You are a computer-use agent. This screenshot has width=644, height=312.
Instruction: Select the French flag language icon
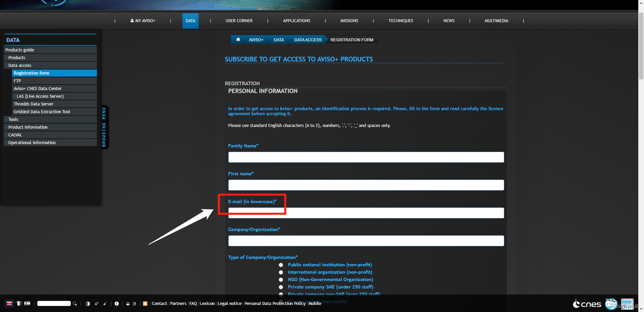coord(19,303)
